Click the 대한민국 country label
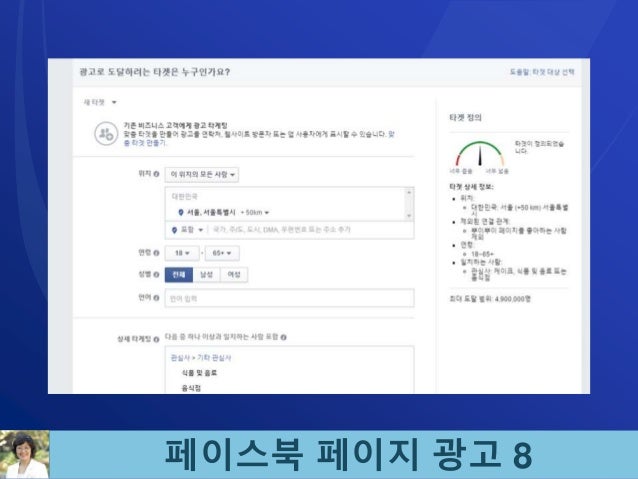 coord(185,197)
